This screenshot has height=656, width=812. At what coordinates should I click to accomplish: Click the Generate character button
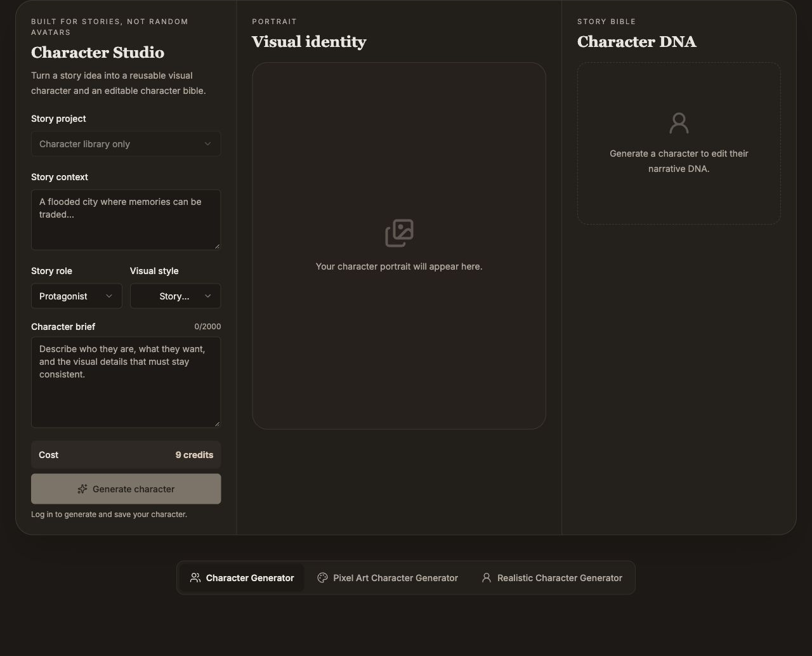(x=126, y=489)
